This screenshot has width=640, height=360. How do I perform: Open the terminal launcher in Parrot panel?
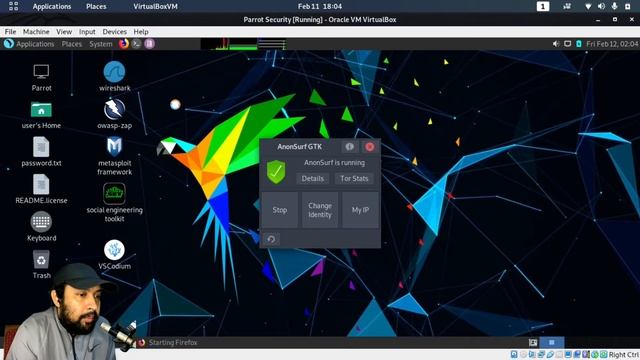click(x=137, y=44)
